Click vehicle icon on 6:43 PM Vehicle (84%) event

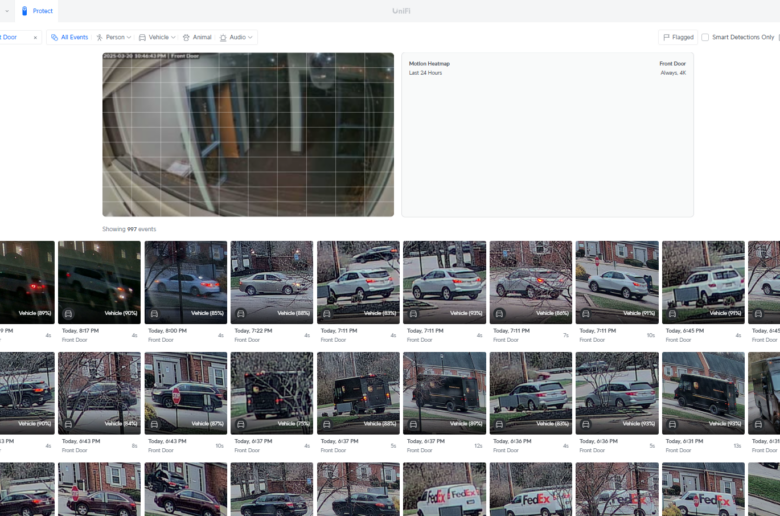point(68,424)
